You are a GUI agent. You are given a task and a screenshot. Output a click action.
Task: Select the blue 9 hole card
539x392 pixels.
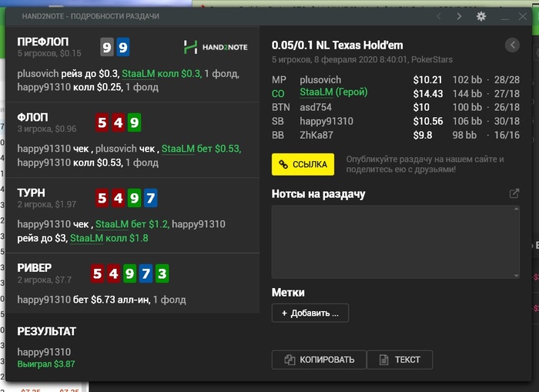[x=122, y=47]
